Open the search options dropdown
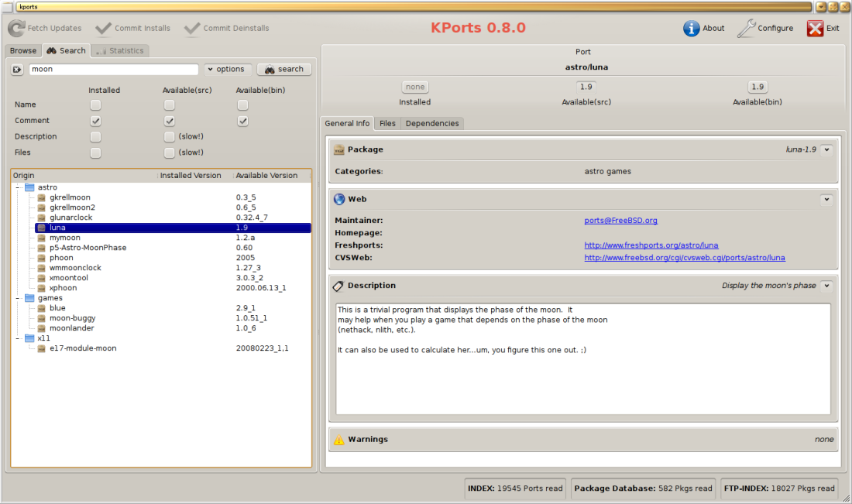 tap(227, 70)
